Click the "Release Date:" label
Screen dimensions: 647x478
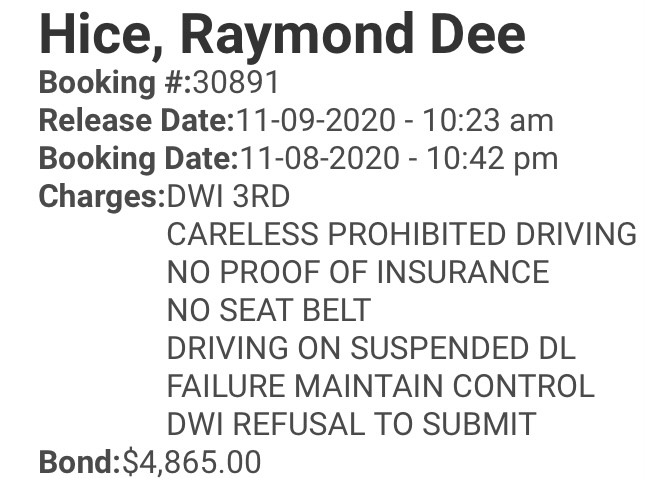[x=135, y=120]
